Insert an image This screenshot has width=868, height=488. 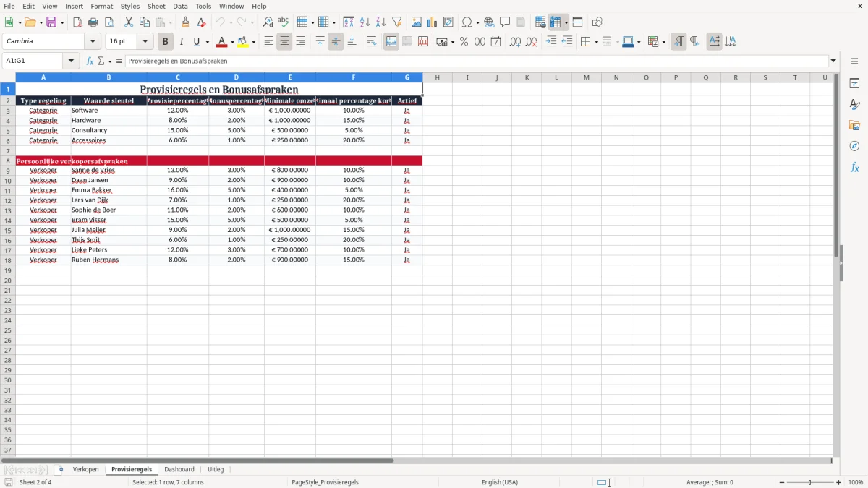(x=416, y=22)
